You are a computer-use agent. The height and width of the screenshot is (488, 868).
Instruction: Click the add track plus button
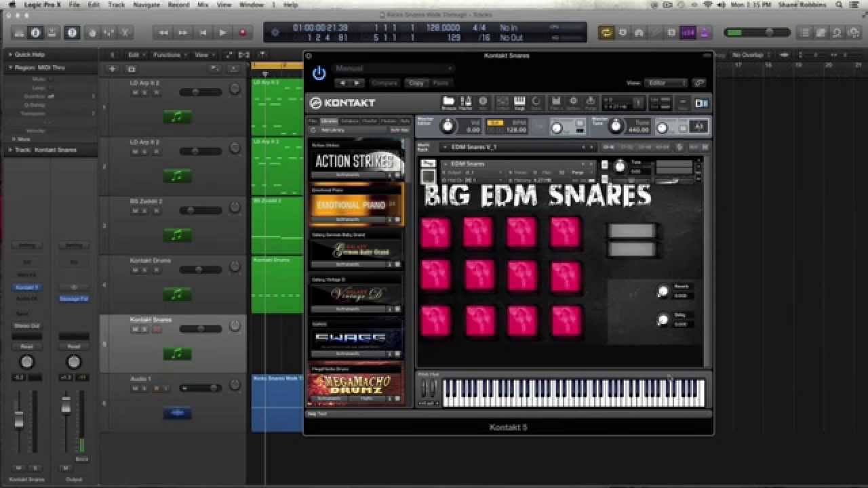click(112, 69)
